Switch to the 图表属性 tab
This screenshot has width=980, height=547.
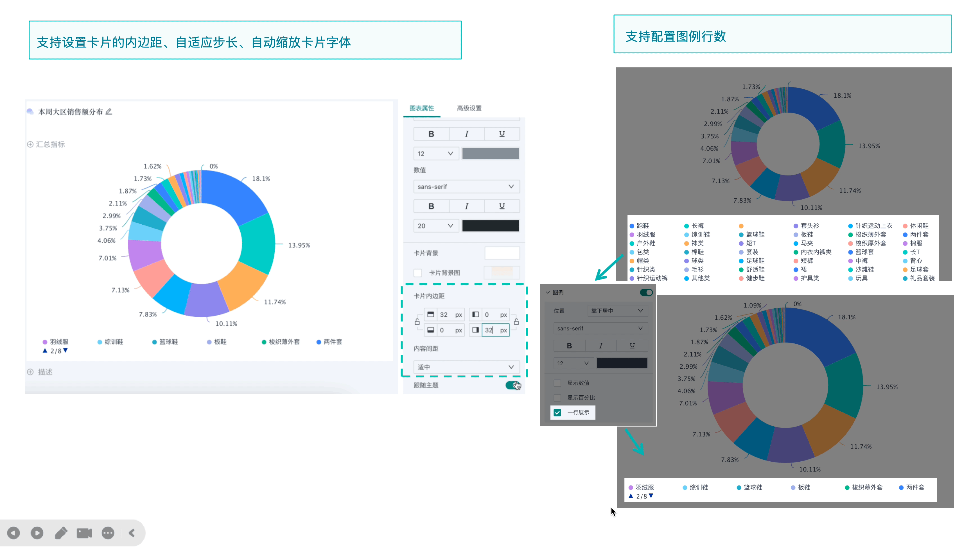click(422, 108)
